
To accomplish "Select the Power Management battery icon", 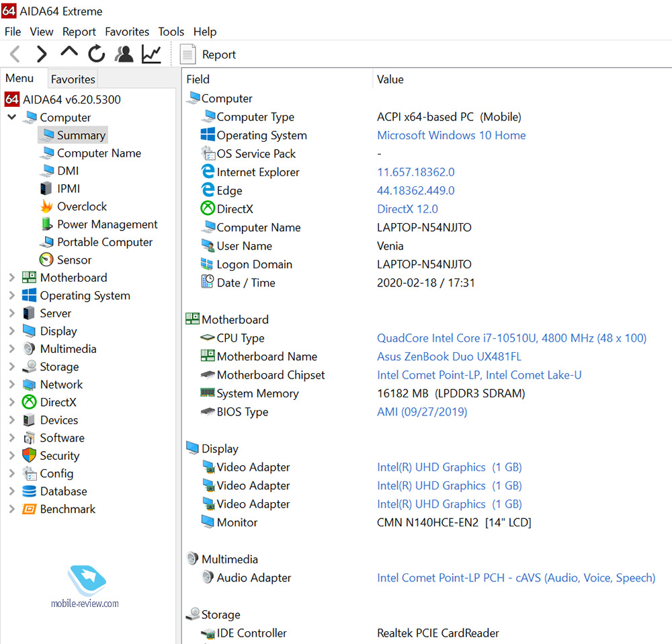I will click(x=46, y=225).
